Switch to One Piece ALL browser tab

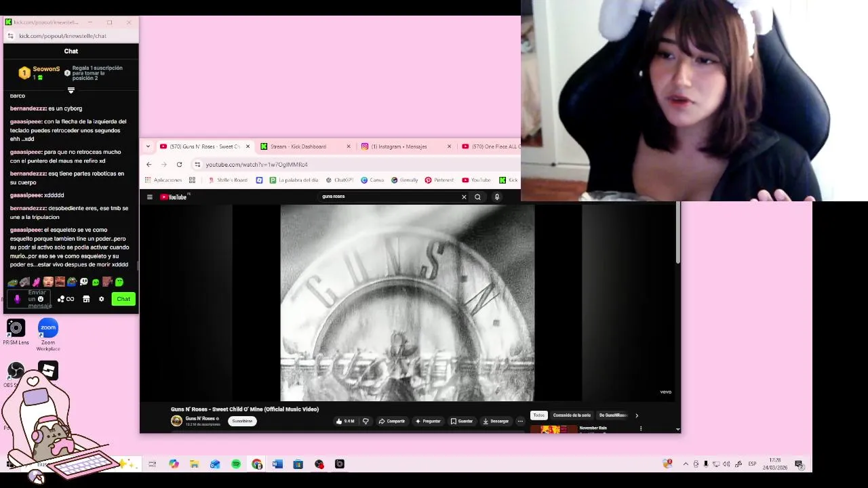(490, 146)
